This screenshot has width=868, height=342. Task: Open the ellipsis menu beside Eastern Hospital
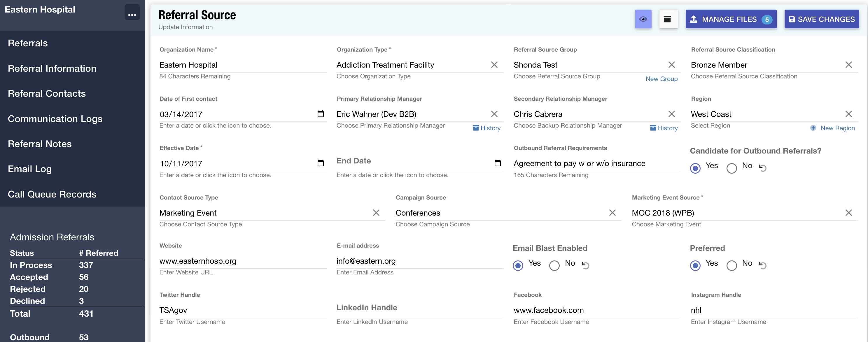(132, 12)
